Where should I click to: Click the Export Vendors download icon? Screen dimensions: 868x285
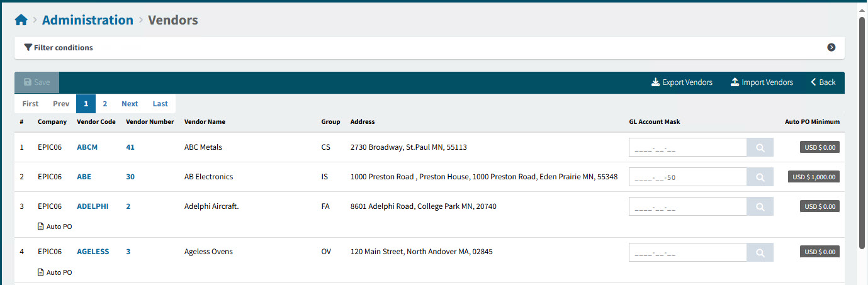coord(655,82)
